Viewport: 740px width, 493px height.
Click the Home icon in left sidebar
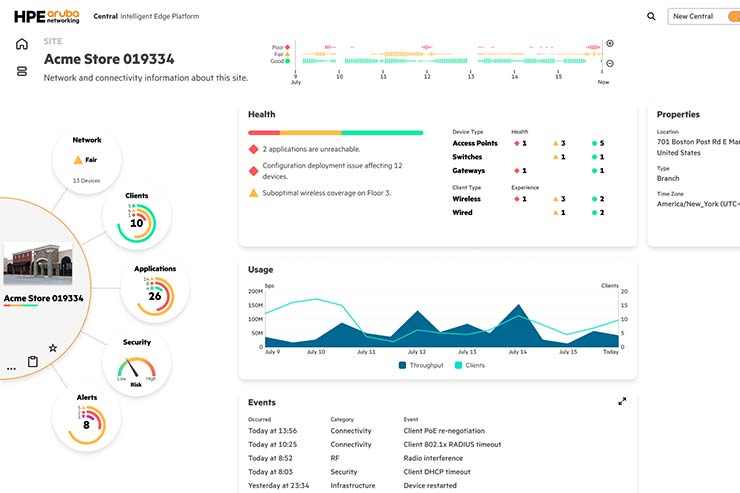tap(22, 44)
